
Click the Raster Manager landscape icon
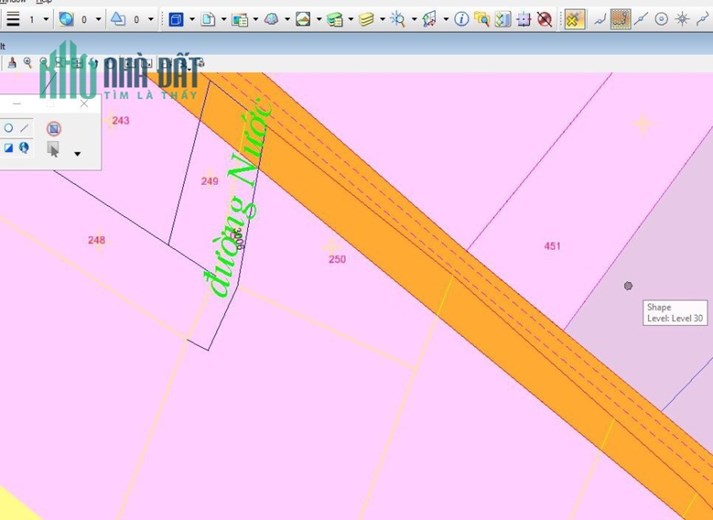pos(303,19)
